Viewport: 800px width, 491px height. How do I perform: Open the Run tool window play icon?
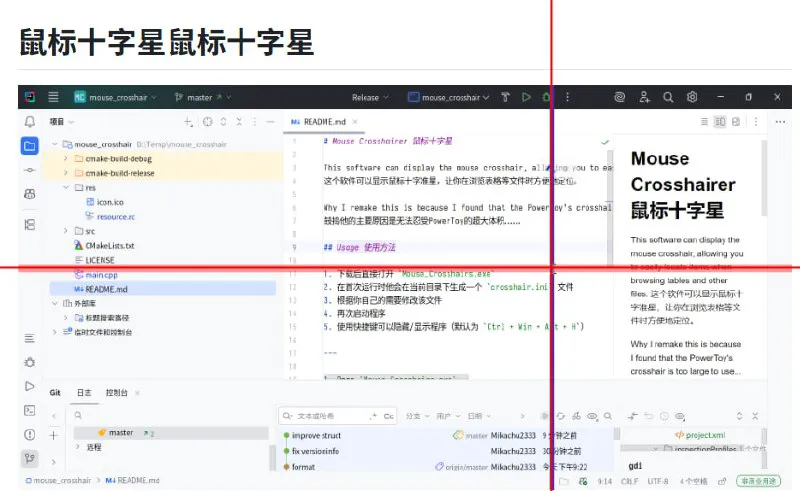(30, 386)
